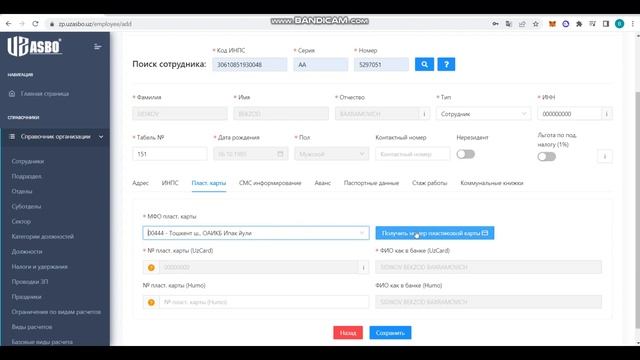Click the blue Сохранить button

(390, 333)
